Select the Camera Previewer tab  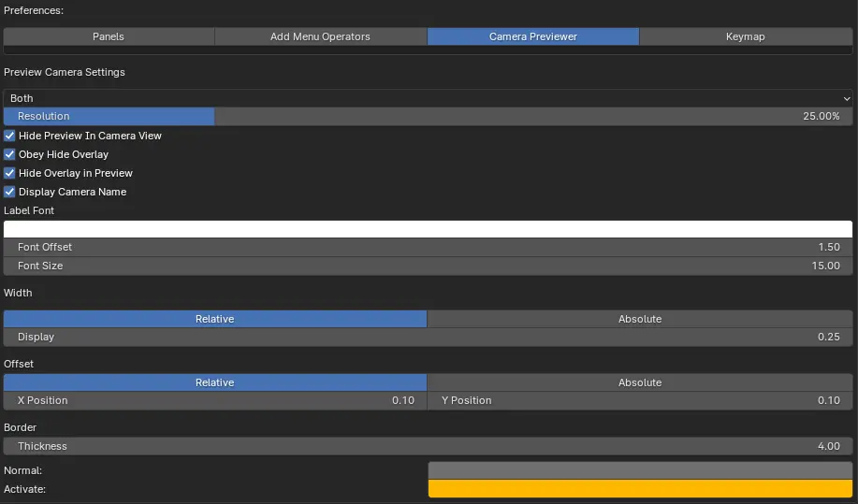pyautogui.click(x=532, y=36)
